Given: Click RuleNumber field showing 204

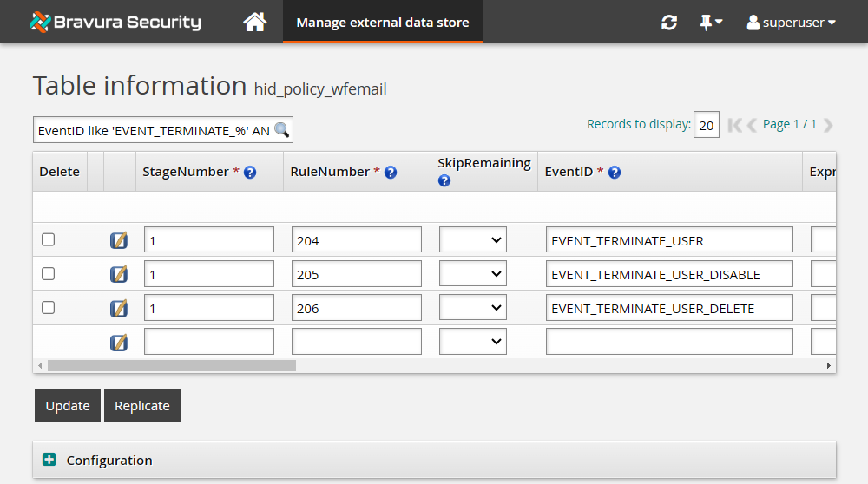Looking at the screenshot, I should coord(357,239).
